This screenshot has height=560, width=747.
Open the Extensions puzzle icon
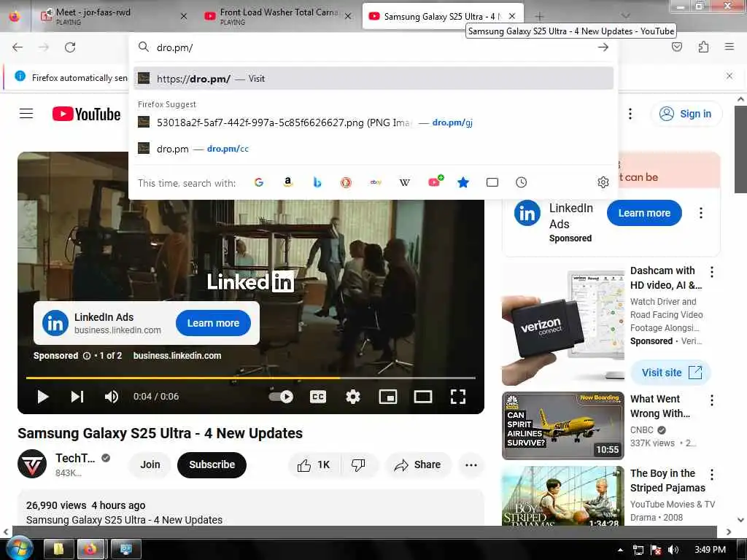point(703,47)
